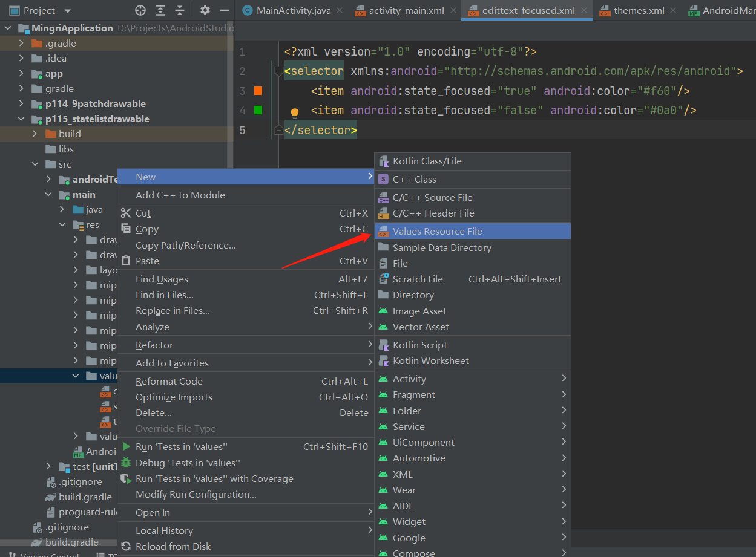Screen dimensions: 756x557
Task: Collapse the src folder
Action: click(35, 164)
